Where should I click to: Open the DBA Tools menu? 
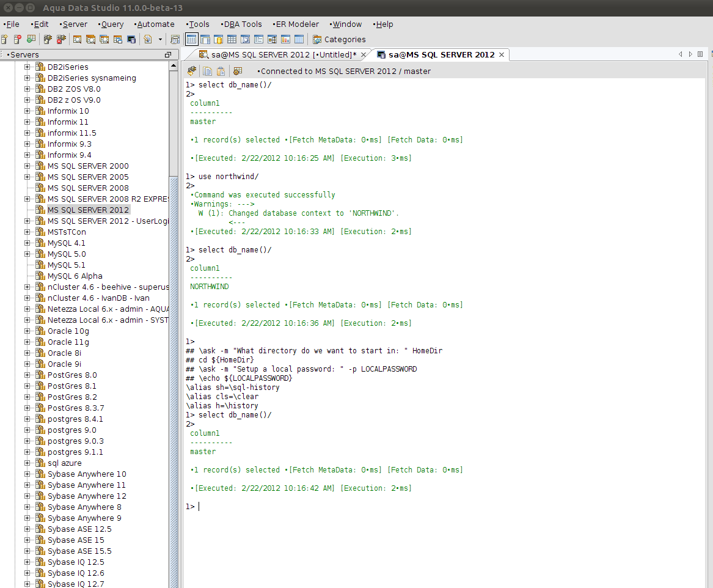click(241, 24)
